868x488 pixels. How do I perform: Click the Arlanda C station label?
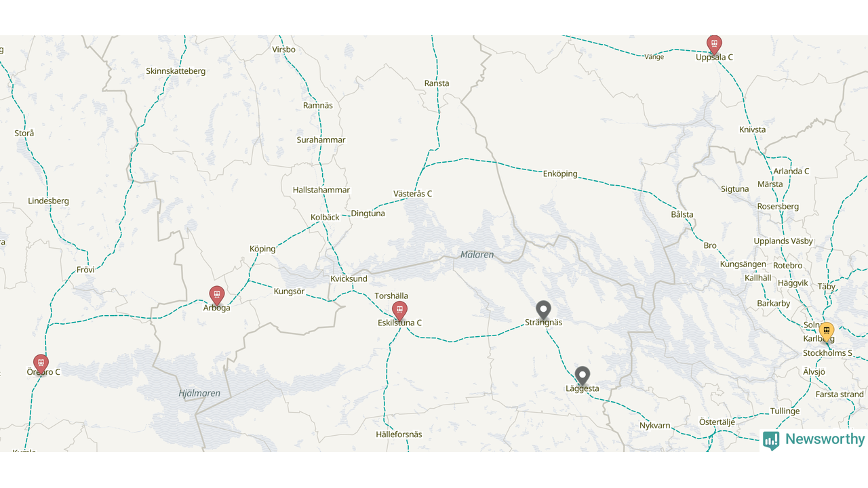tap(791, 171)
